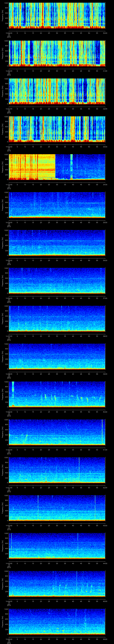Click the 37:00 end time label
The image size is (114, 644).
tap(105, 298)
